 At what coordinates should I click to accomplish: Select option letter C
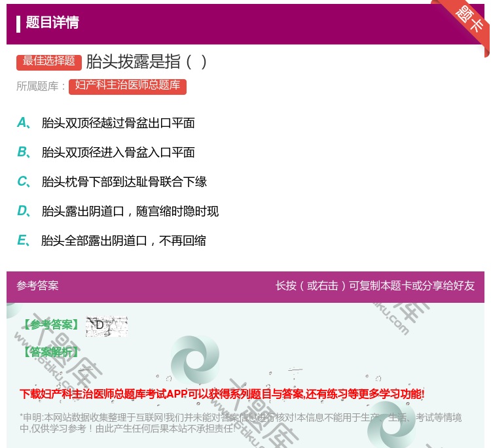(x=23, y=182)
